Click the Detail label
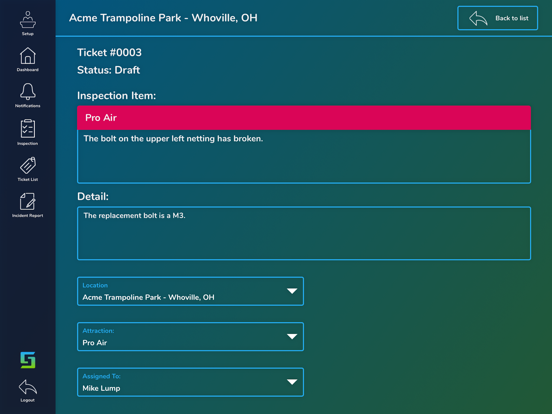Screen dimensions: 552x414 93,196
